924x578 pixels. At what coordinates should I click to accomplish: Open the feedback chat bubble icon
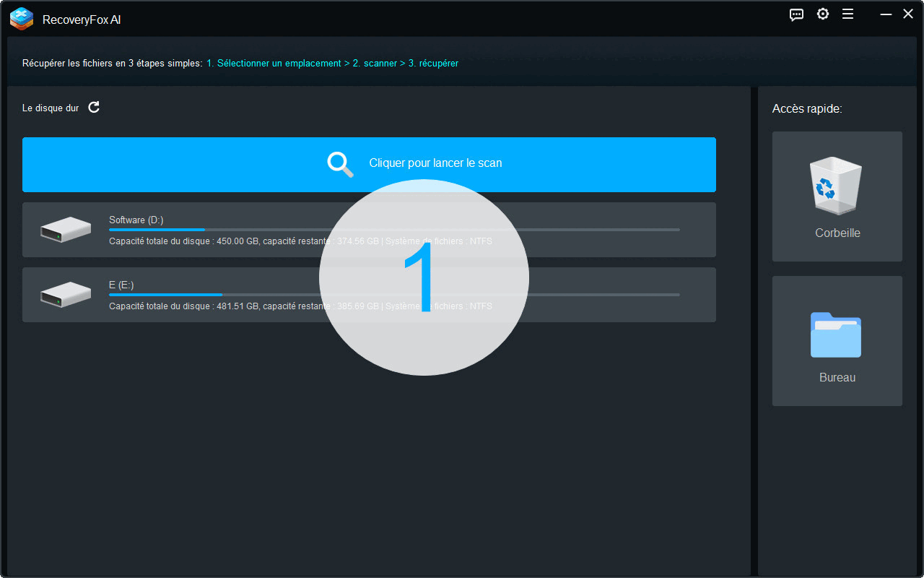pos(796,14)
